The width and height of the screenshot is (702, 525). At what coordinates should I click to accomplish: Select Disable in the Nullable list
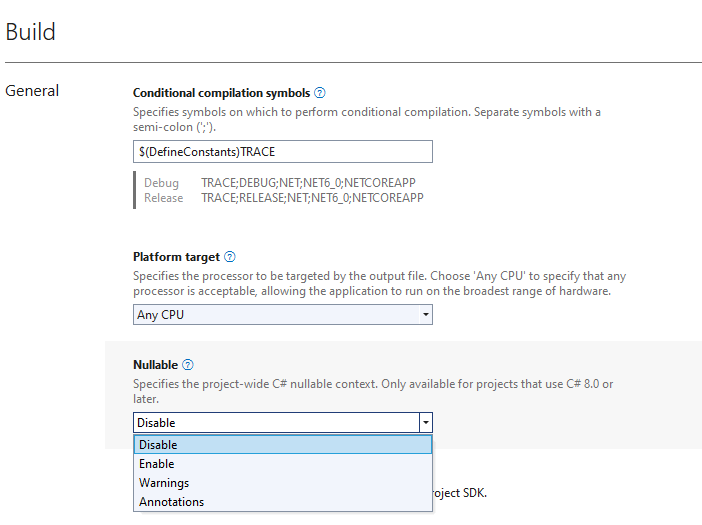282,445
